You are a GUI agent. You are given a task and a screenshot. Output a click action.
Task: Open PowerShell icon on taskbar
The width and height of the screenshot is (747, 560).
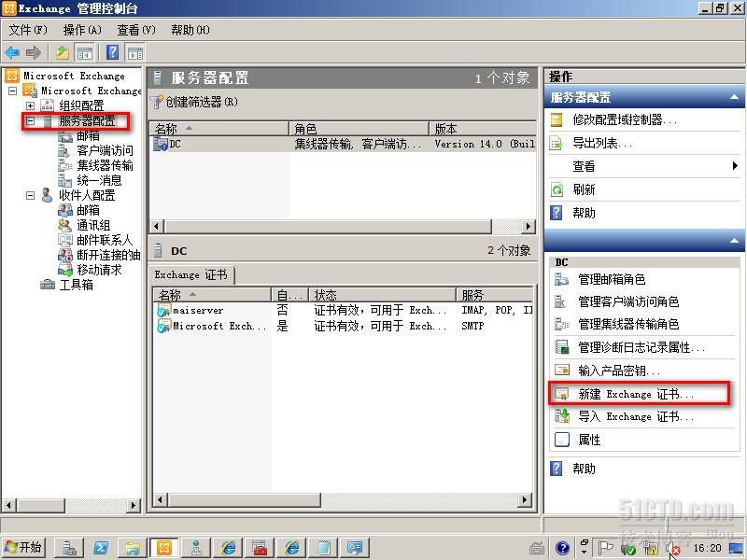[x=101, y=548]
